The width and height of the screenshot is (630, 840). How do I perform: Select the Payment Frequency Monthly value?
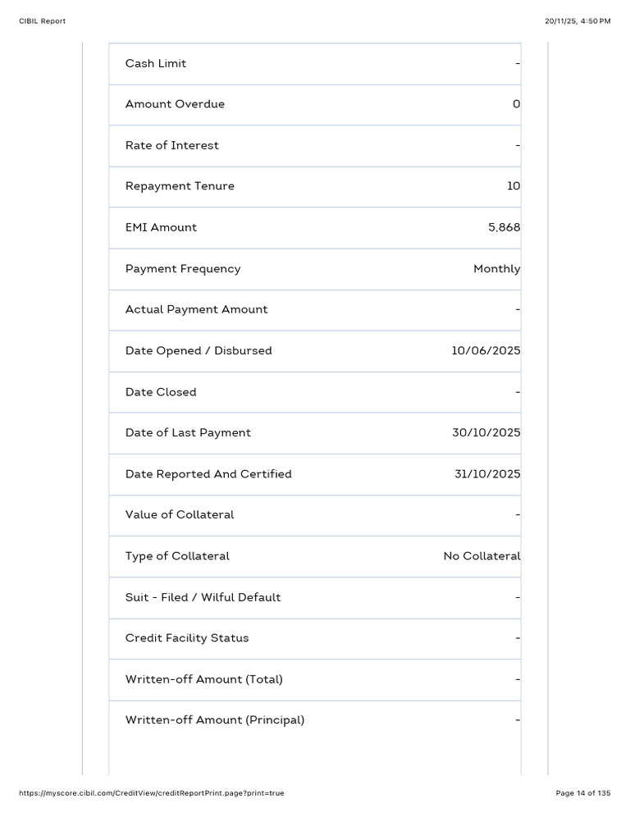(496, 269)
